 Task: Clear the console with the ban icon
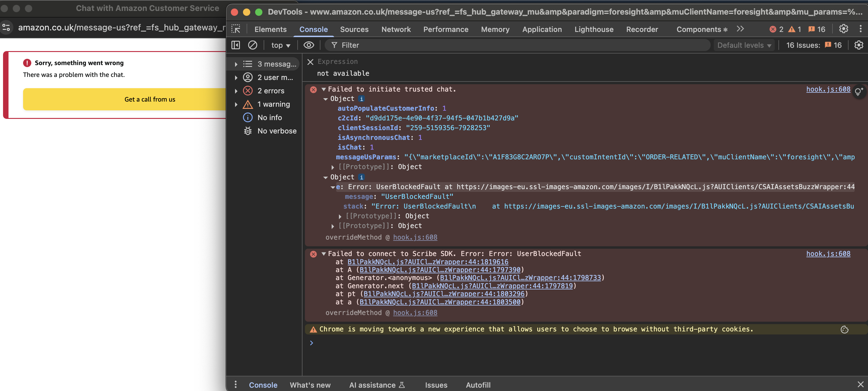(252, 45)
